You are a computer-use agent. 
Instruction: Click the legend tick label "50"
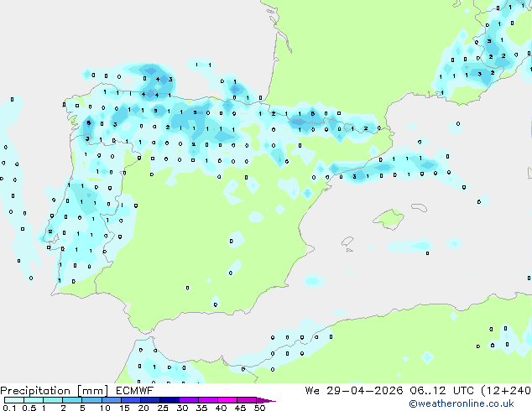click(260, 408)
